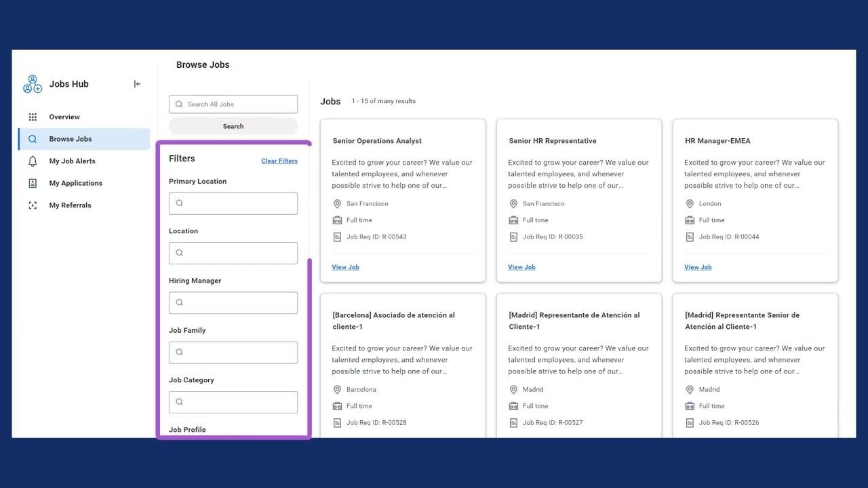View Job for Senior Operations Analyst

pyautogui.click(x=345, y=267)
